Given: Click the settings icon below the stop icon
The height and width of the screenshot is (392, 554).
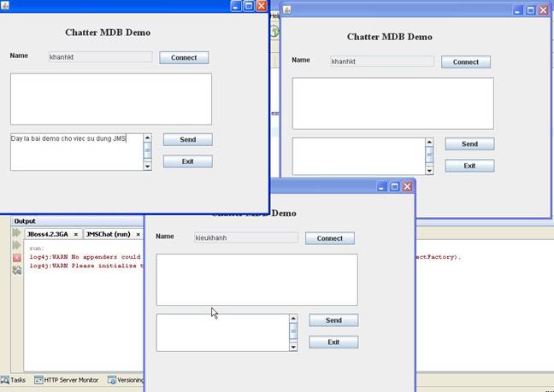Looking at the screenshot, I should coord(16,270).
